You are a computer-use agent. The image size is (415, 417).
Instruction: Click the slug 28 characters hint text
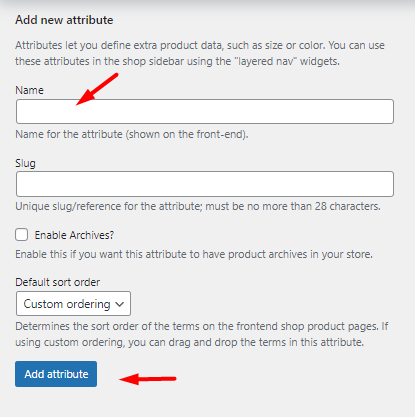(x=198, y=206)
